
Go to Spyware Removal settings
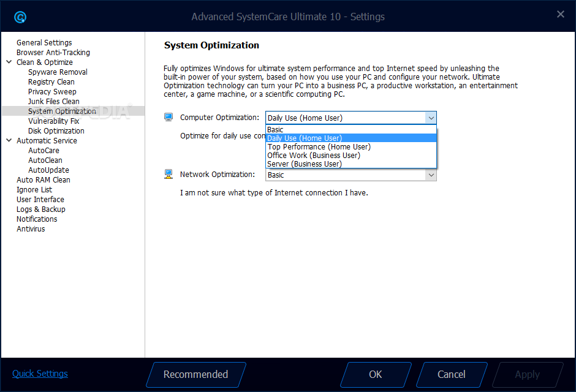[x=58, y=72]
